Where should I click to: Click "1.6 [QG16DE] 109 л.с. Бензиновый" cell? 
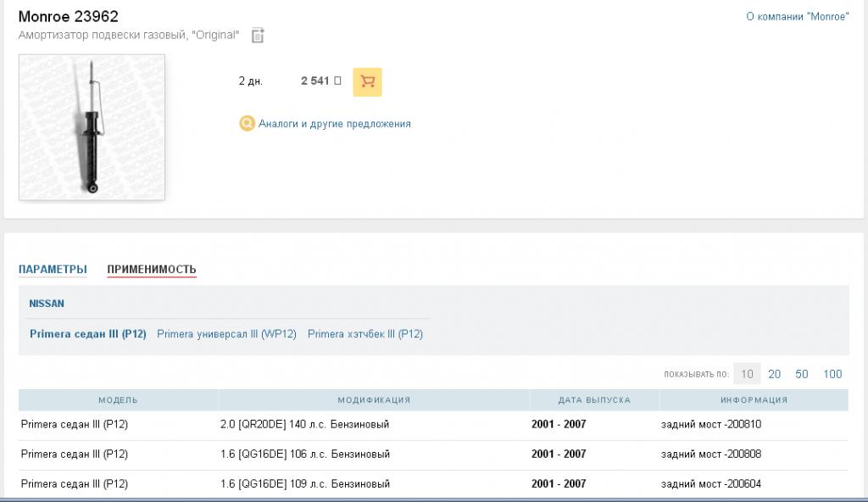(x=305, y=483)
